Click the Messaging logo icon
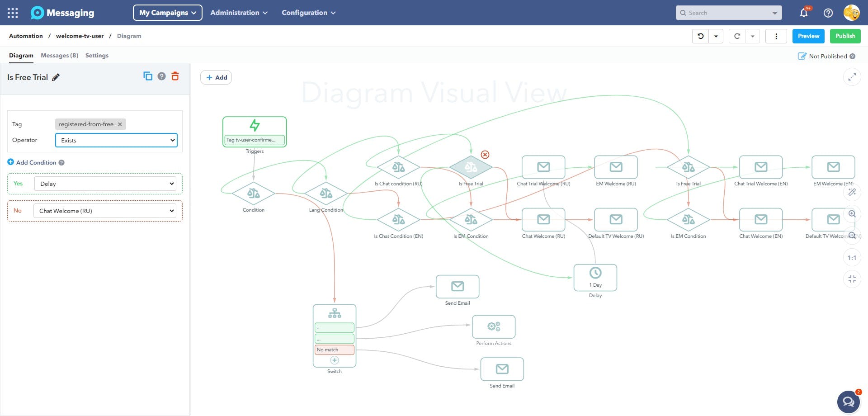This screenshot has width=868, height=416. (x=37, y=13)
